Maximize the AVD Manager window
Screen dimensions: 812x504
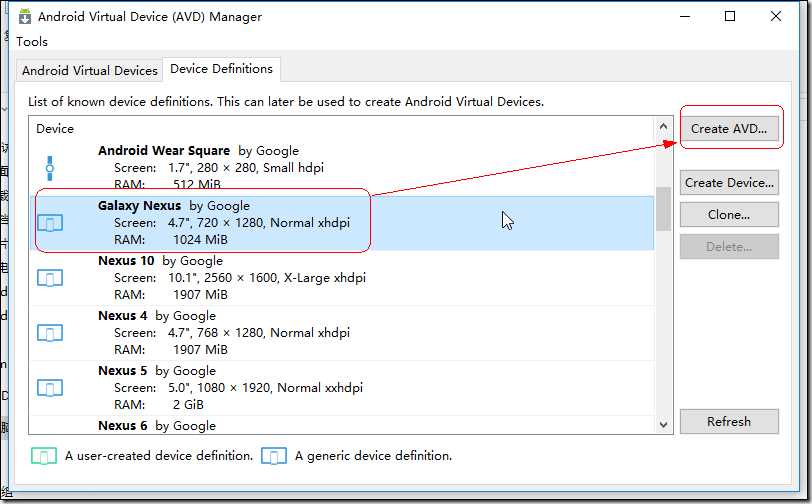click(x=730, y=17)
